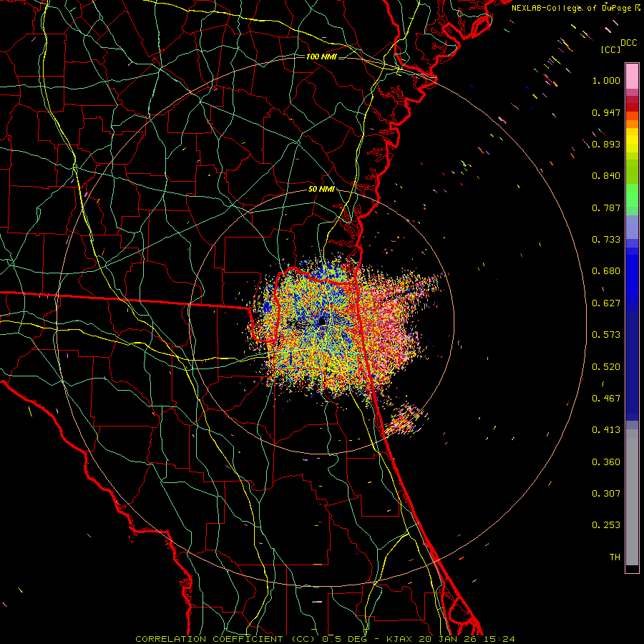Click the 0.787 color scale label
The image size is (644, 644).
pos(606,208)
